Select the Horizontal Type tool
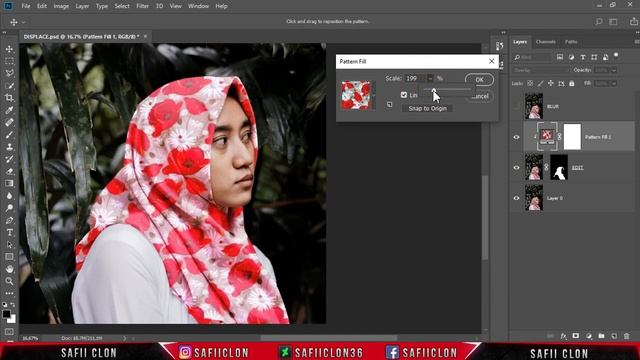 point(9,233)
